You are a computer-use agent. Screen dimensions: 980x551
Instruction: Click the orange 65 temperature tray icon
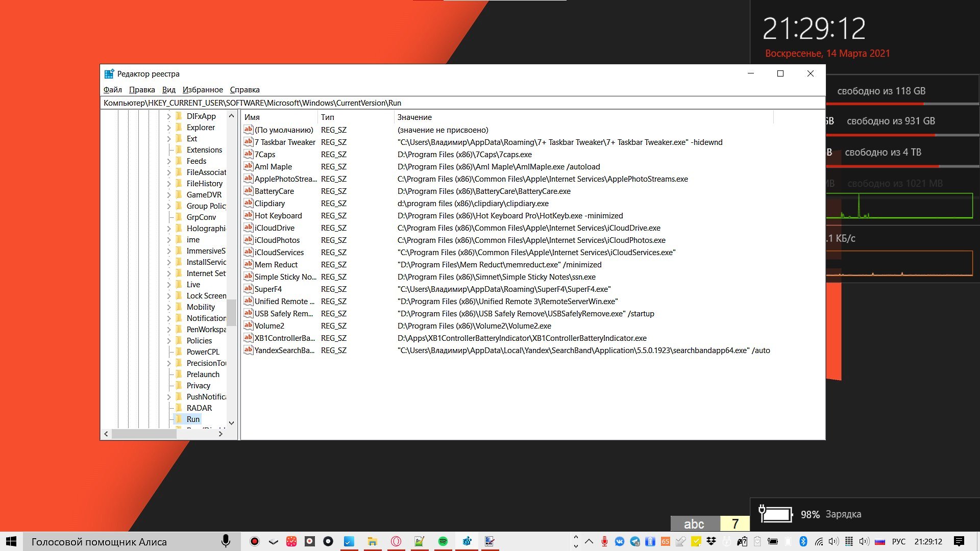tap(666, 541)
